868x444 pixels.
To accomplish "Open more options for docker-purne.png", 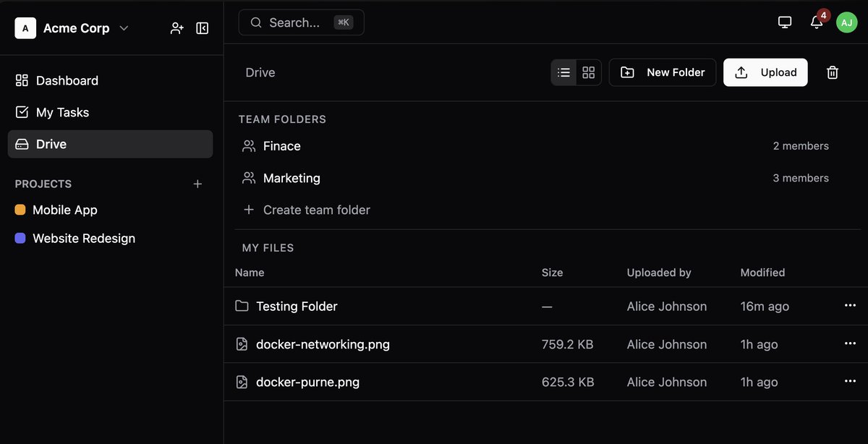I will point(850,381).
